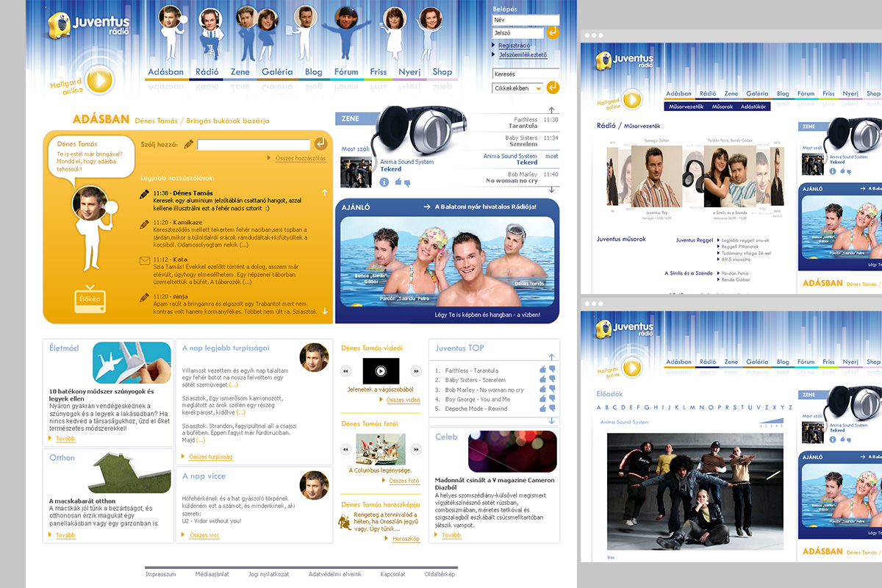Image resolution: width=882 pixels, height=588 pixels.
Task: Thumbs down Depeche Mode - Rewind in TOP list
Action: [552, 409]
